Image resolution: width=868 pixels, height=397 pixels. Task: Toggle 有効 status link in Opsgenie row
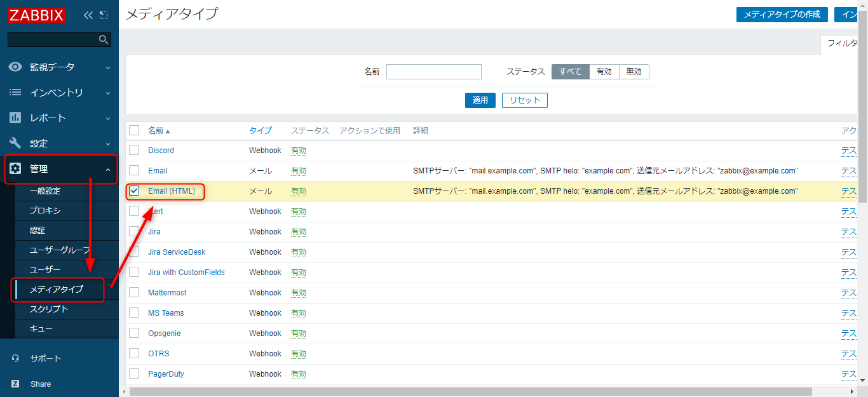[x=299, y=333]
